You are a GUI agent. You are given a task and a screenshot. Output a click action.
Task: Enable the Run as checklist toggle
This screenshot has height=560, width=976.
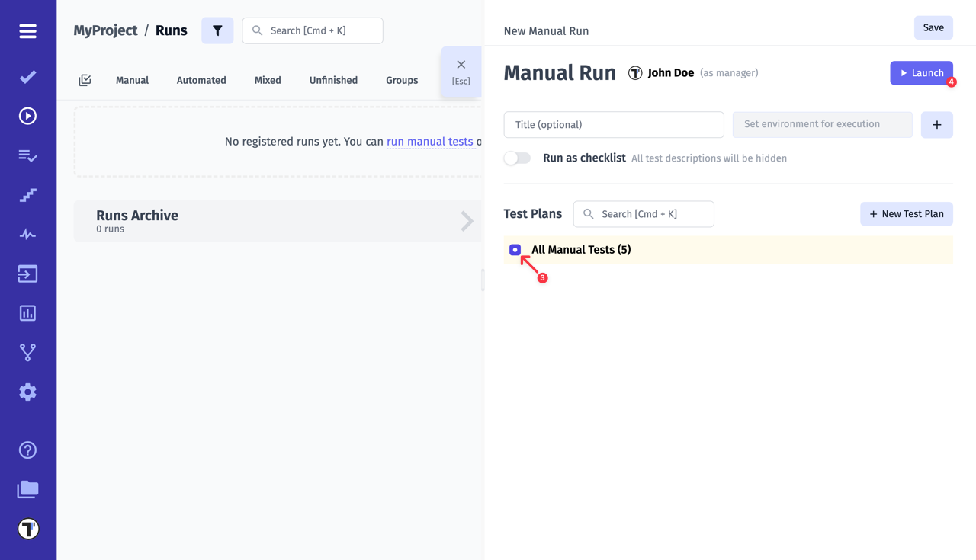point(517,158)
